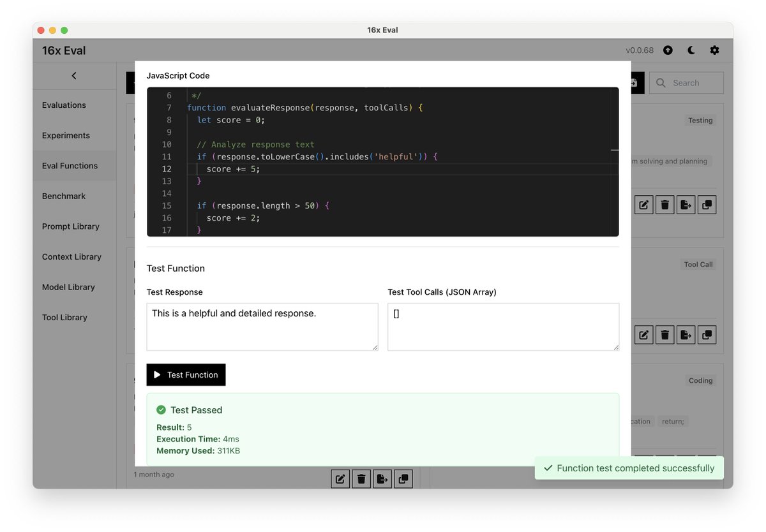The width and height of the screenshot is (766, 532).
Task: Run the Test Function button
Action: point(186,375)
